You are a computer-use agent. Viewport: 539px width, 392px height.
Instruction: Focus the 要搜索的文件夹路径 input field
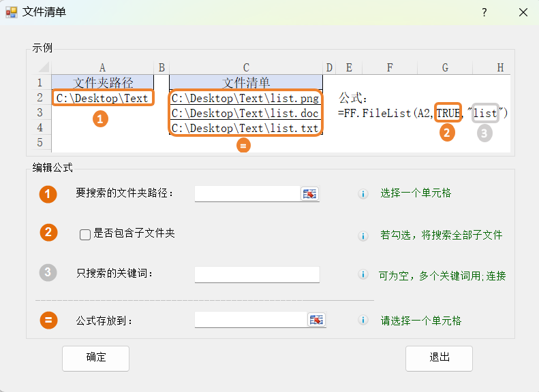(x=247, y=194)
